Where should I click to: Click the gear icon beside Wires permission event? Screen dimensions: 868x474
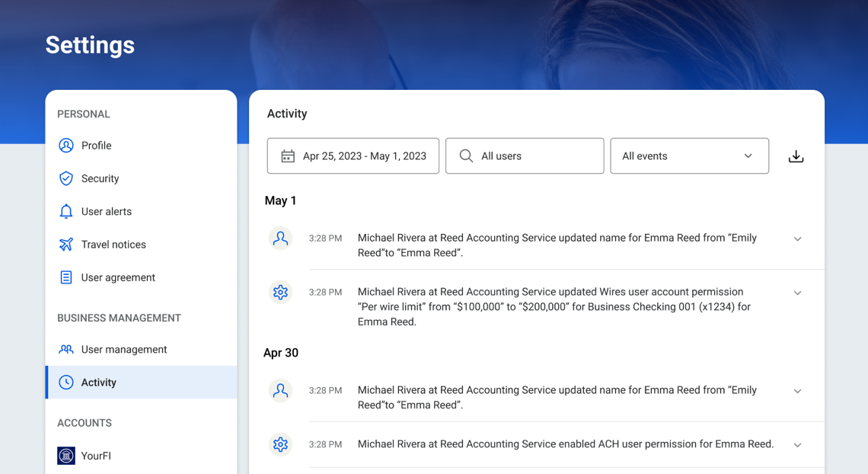click(280, 293)
